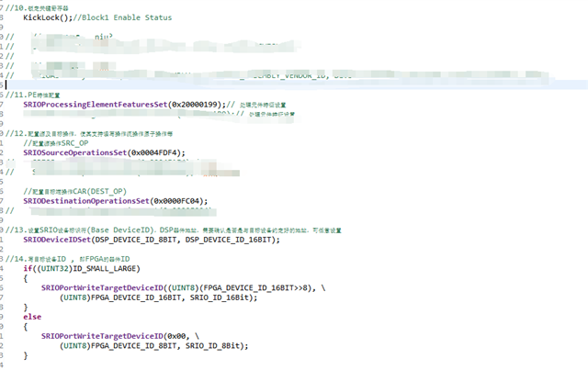Click the 0x0000FC04 argument value
The width and height of the screenshot is (588, 370).
click(x=176, y=201)
